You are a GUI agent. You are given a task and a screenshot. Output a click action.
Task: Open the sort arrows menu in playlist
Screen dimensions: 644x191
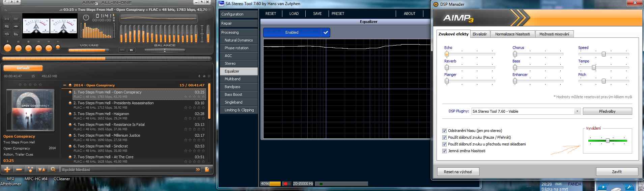[42, 169]
